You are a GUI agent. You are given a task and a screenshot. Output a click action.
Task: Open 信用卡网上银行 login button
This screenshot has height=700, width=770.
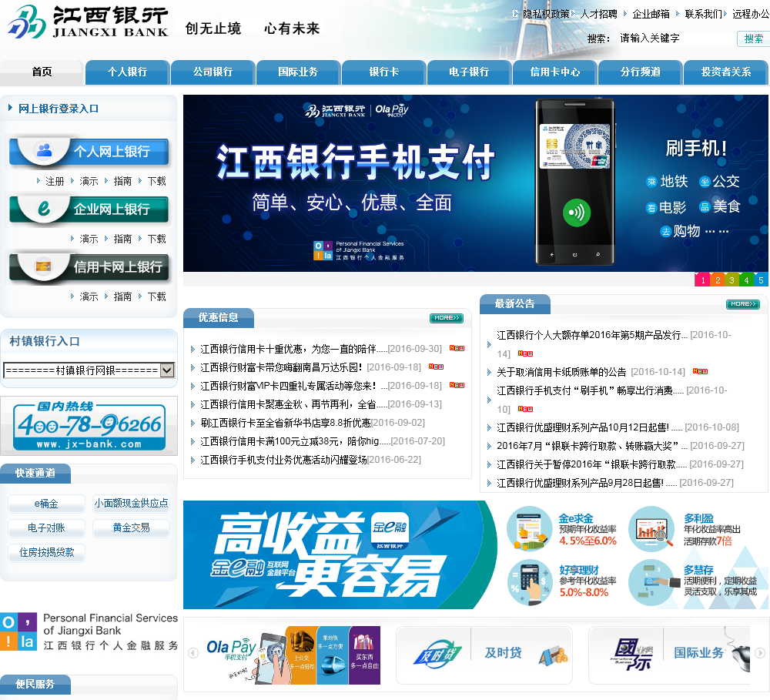click(89, 267)
